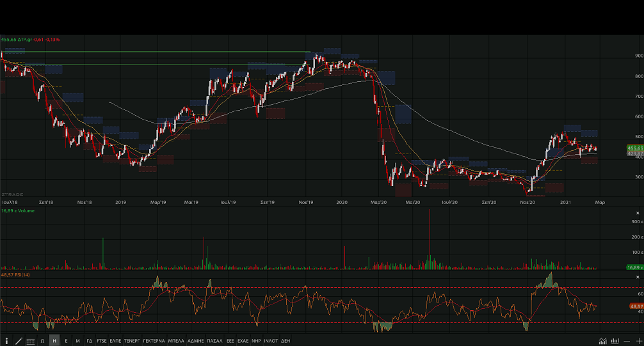The width and height of the screenshot is (644, 346).
Task: Load the ΓΕΚΤΕΡΝΑ stock chart
Action: 154,341
